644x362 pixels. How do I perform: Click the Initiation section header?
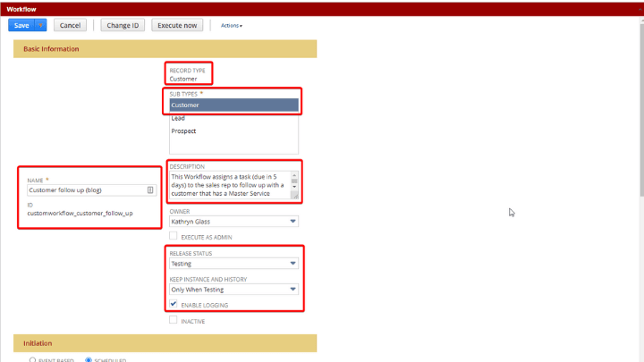click(165, 343)
